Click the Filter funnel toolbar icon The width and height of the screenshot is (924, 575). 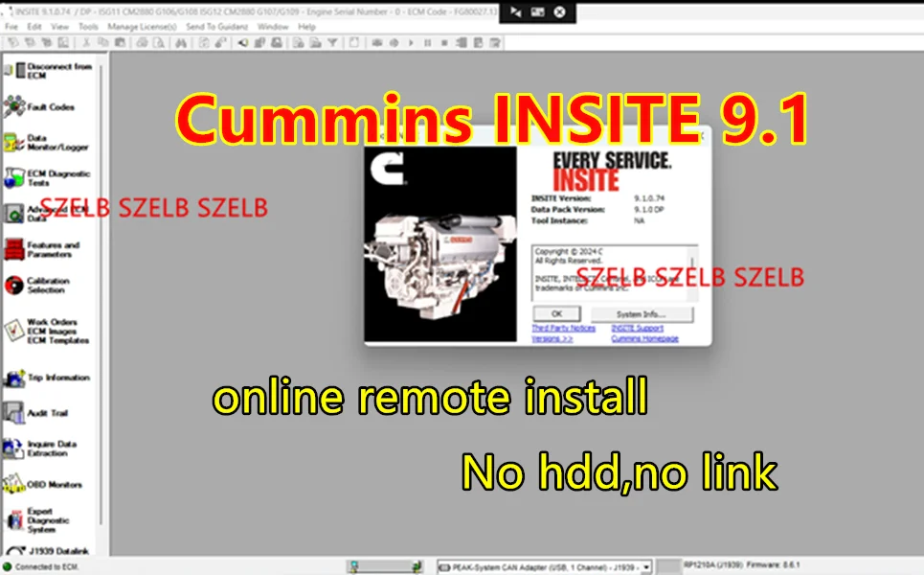332,42
